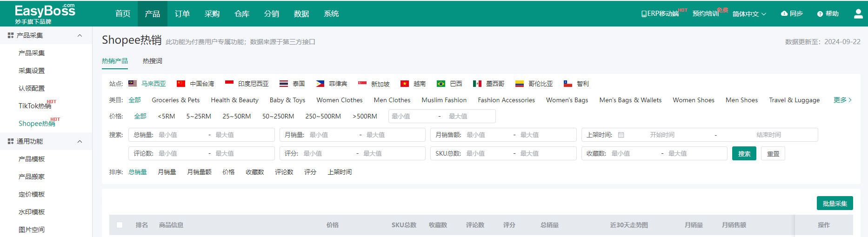This screenshot has height=237, width=868.
Task: Click the calendar icon in listing time
Action: [x=621, y=135]
